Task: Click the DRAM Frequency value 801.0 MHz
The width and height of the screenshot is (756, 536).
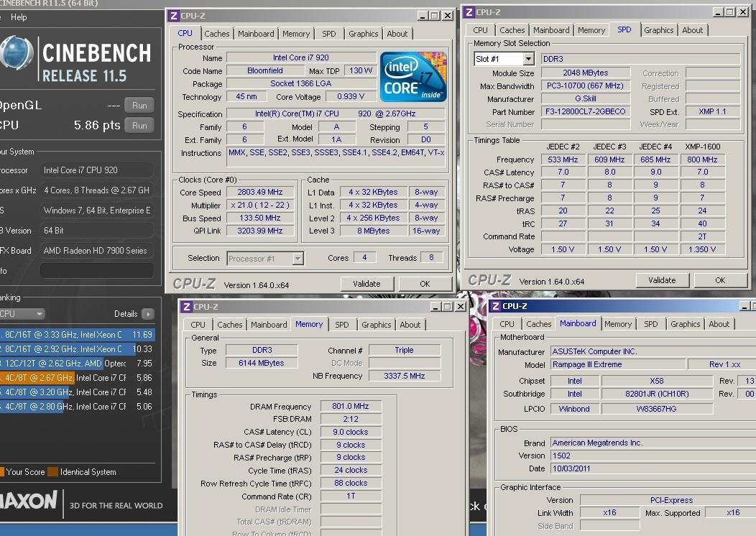Action: point(351,407)
